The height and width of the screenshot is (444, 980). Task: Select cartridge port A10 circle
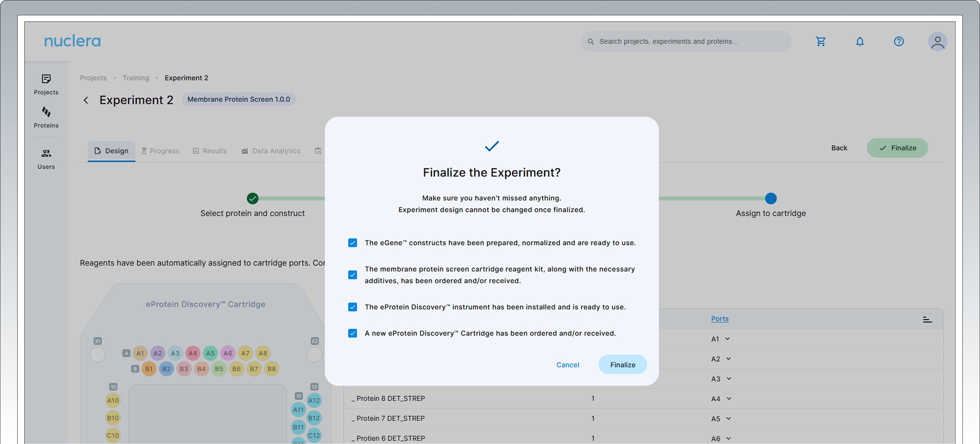(113, 400)
